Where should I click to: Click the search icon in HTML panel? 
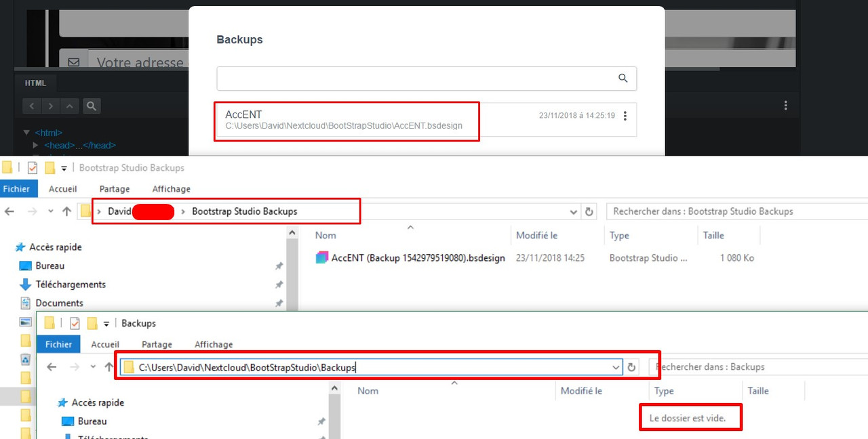pos(92,106)
